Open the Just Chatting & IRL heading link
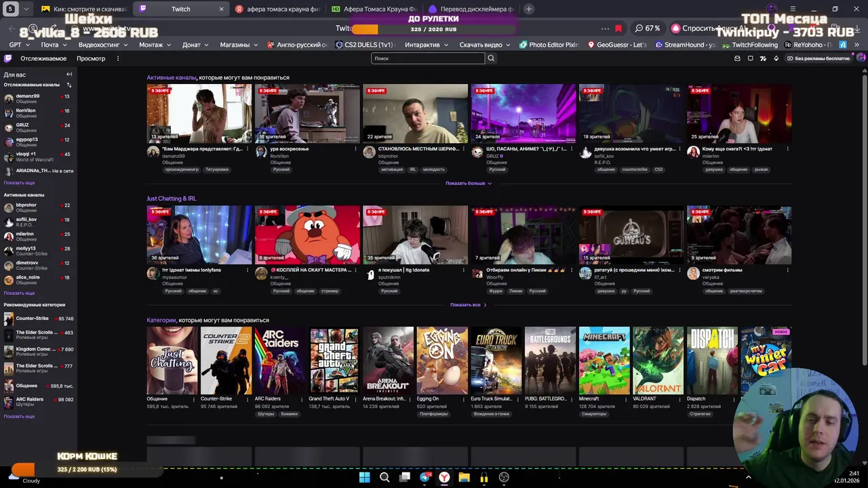 [172, 199]
